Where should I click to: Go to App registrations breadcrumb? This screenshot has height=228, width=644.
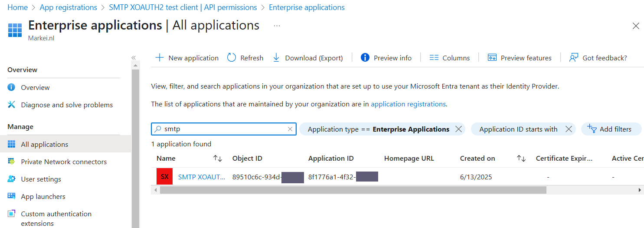(69, 7)
